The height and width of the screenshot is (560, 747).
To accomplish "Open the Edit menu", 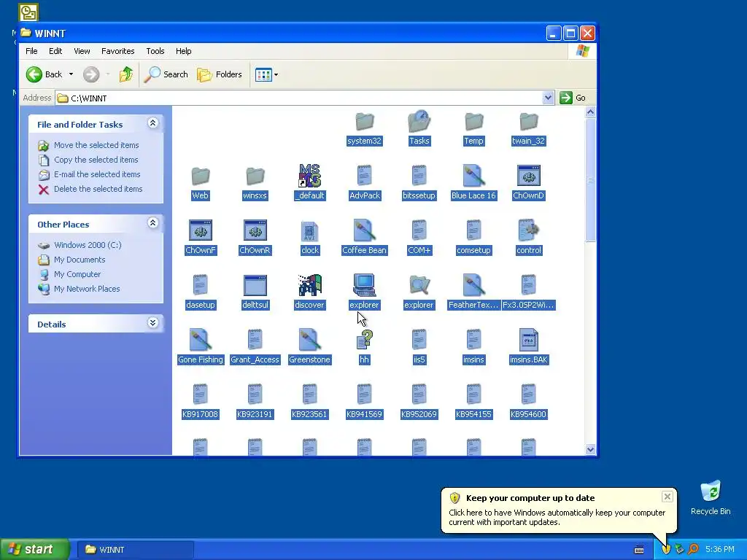I will click(55, 51).
